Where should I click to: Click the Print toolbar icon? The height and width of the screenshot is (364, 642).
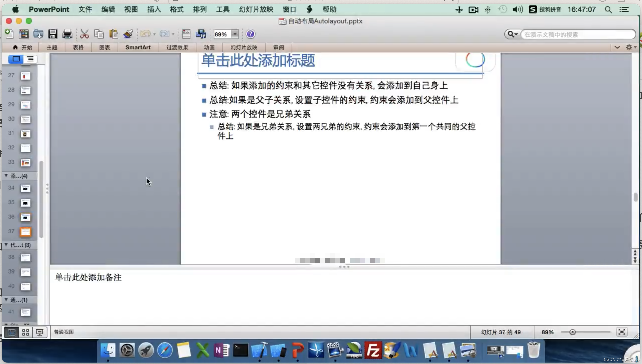tap(67, 34)
